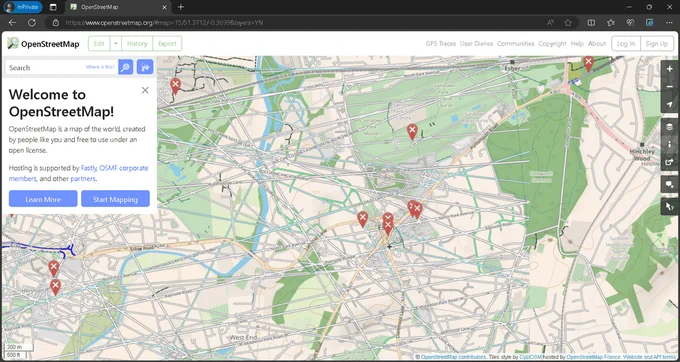The image size is (680, 362).
Task: Click the Start Mapping button
Action: pos(115,199)
